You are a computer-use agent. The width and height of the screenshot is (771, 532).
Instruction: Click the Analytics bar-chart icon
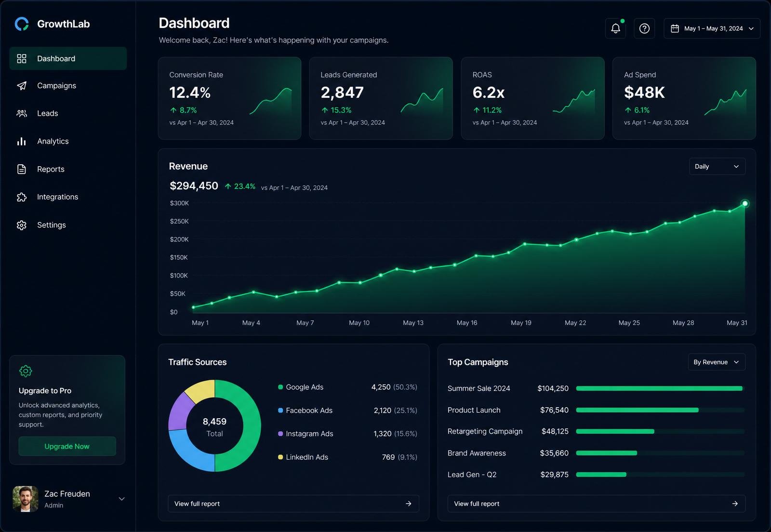[x=22, y=141]
